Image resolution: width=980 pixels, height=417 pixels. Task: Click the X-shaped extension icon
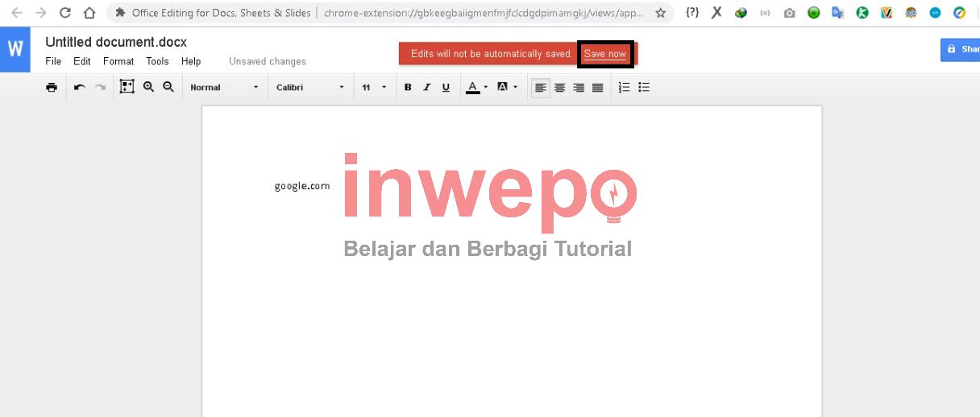(x=716, y=13)
